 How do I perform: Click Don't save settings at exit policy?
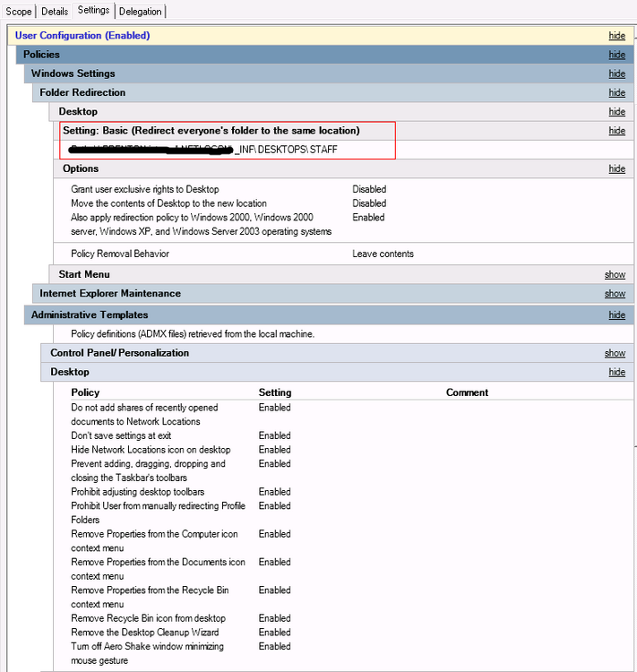[121, 435]
